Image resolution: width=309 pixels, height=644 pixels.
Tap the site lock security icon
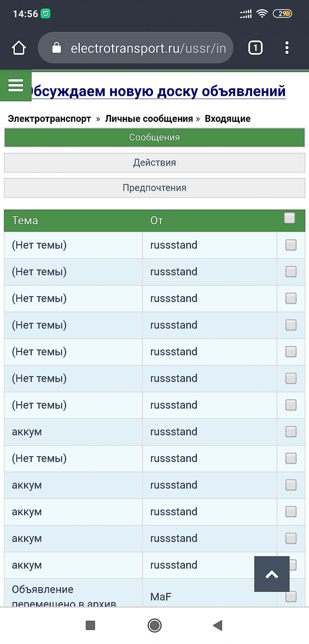click(57, 48)
